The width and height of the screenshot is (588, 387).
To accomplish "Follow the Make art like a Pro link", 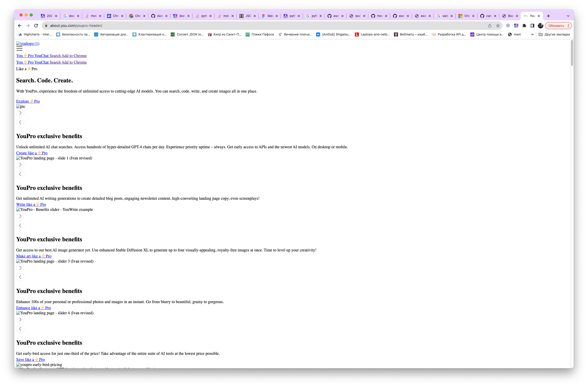I will tap(34, 256).
